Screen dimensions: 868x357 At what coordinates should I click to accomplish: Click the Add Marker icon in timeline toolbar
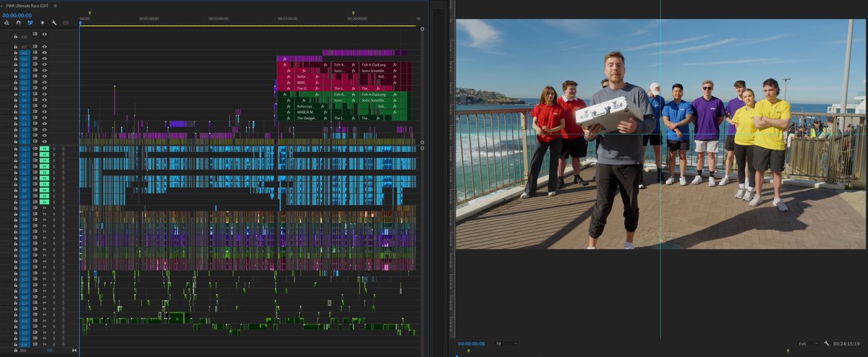pos(43,23)
